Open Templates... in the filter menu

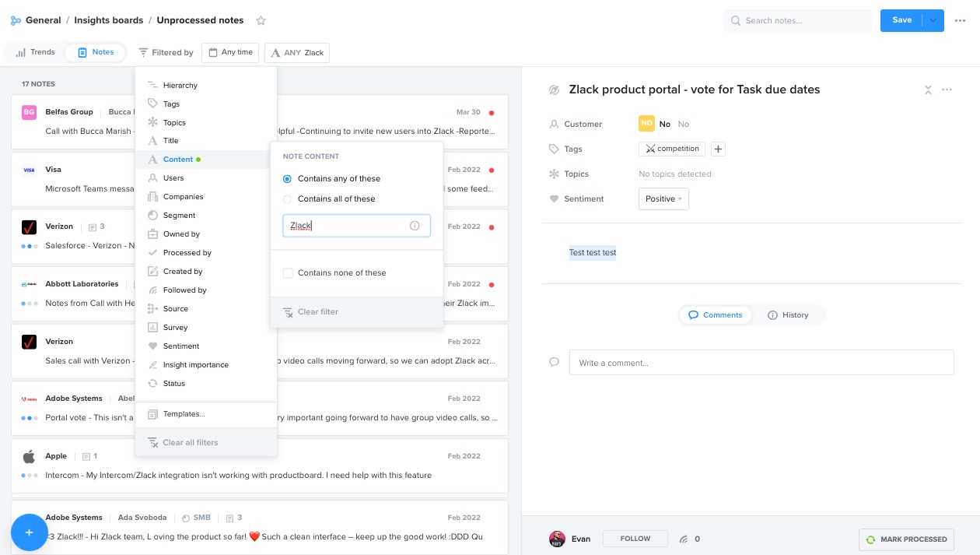tap(205, 414)
